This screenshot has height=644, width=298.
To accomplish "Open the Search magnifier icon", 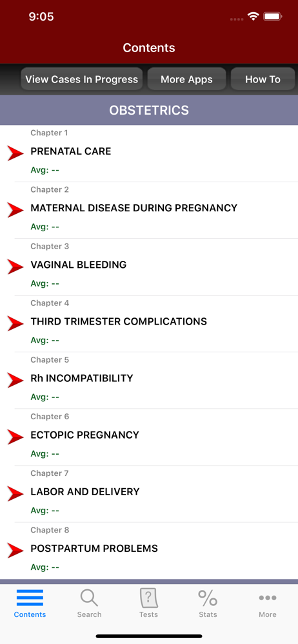I will [89, 598].
